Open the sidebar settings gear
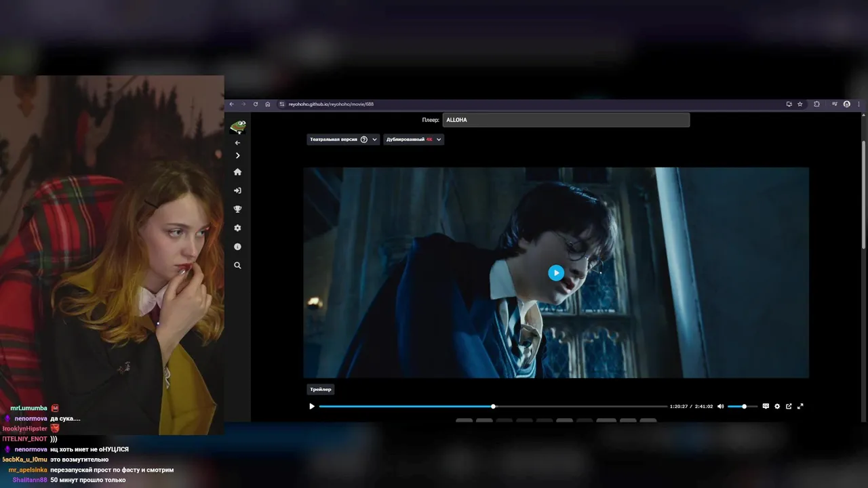868x488 pixels. point(237,228)
